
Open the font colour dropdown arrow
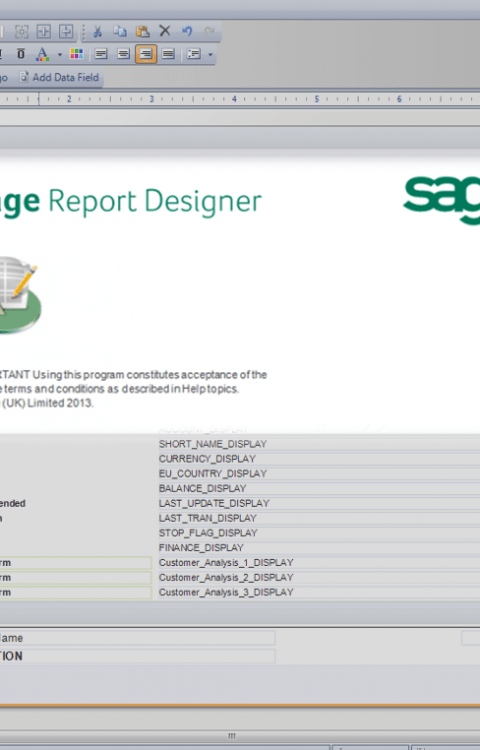pos(60,55)
